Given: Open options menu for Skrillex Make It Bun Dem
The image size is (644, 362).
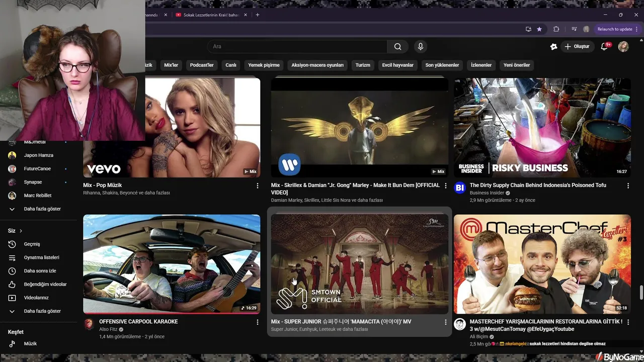Looking at the screenshot, I should tap(445, 186).
